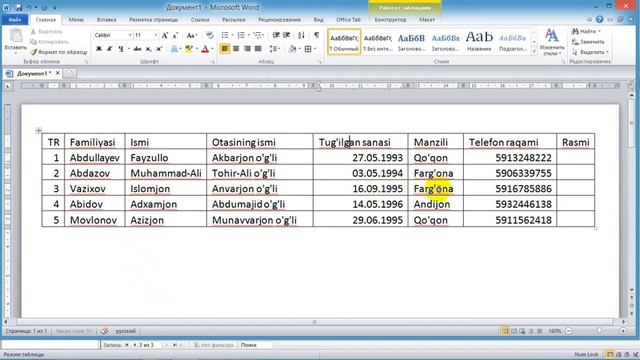Switch to the Ссылки (References) tab
Viewport: 640px width, 360px height.
[x=200, y=19]
